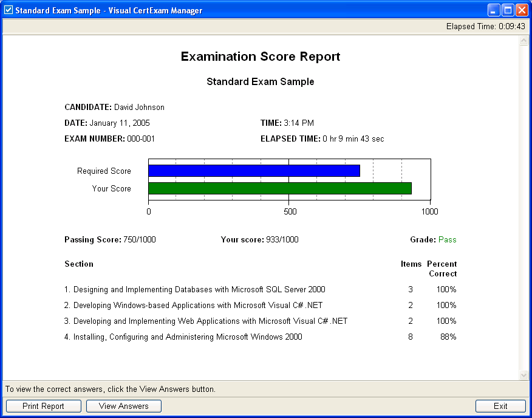Viewport: 532px width, 418px height.
Task: Click the Standard Exam Sample subtitle
Action: tap(261, 82)
